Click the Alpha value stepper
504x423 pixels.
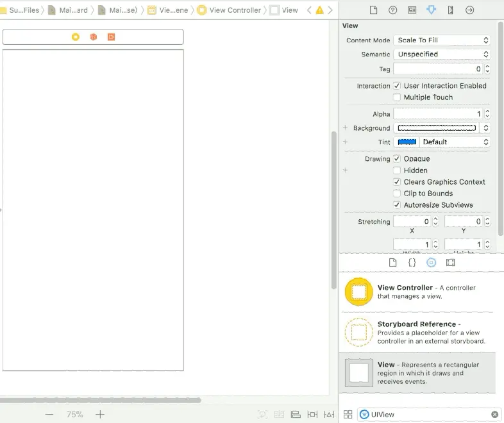487,113
